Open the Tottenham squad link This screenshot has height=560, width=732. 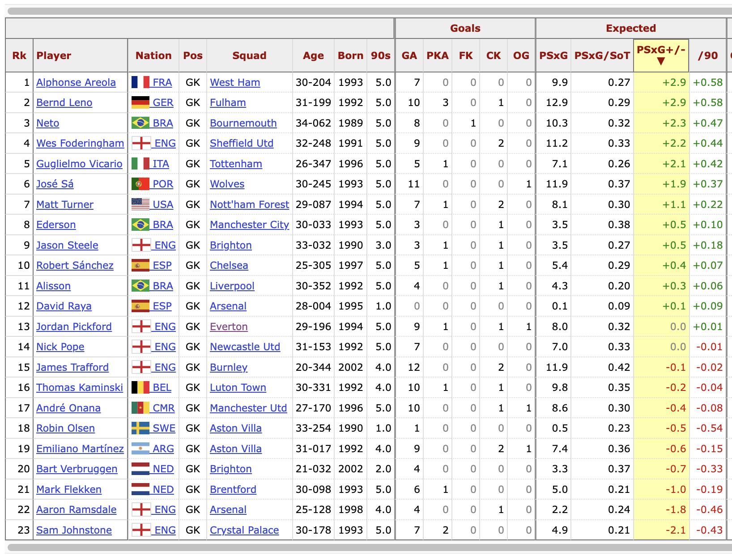pyautogui.click(x=236, y=164)
